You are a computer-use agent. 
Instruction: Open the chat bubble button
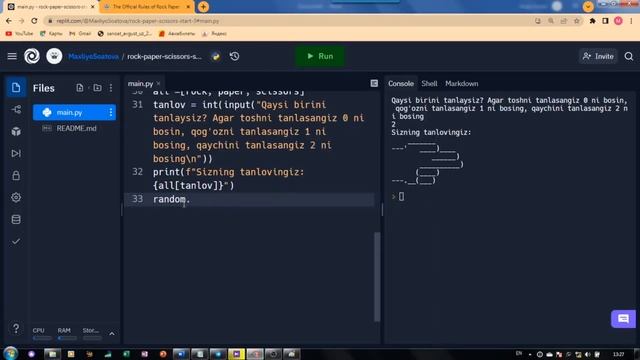coord(623,319)
